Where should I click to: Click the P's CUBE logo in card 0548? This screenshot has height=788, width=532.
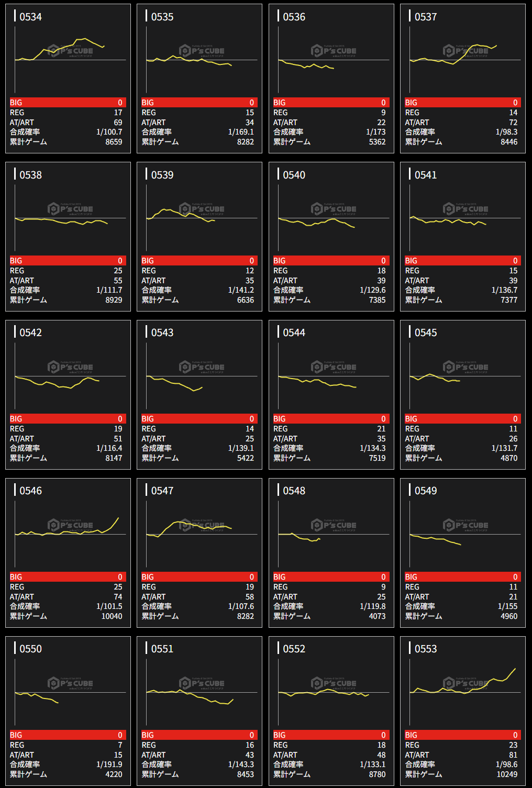point(334,525)
